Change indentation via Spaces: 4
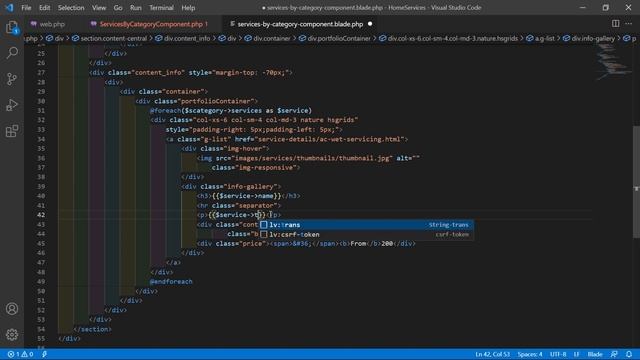 (x=530, y=354)
